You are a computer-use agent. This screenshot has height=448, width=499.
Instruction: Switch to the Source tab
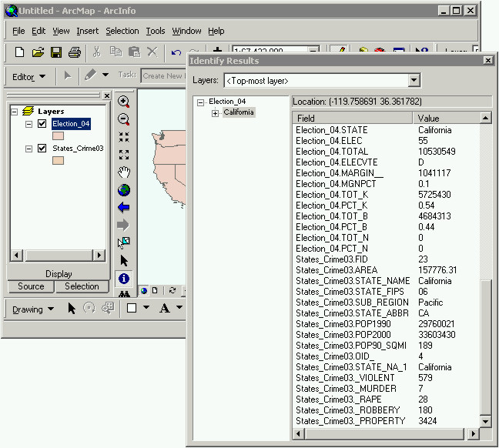(x=31, y=286)
